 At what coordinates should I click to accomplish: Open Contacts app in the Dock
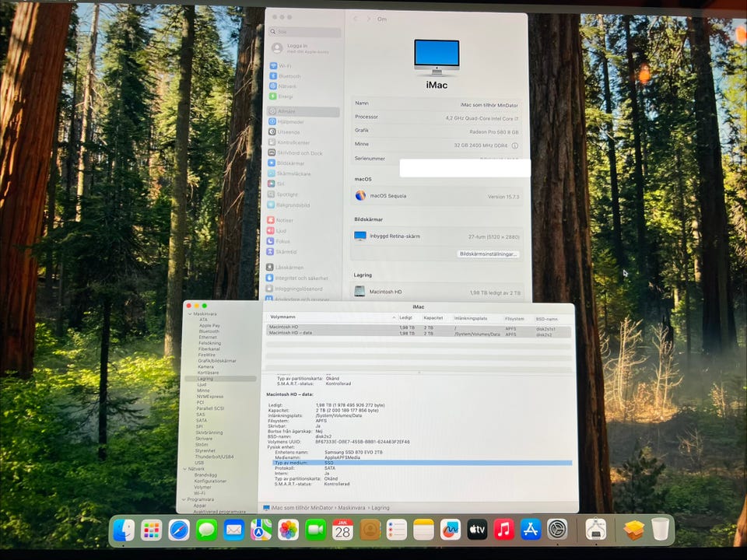pos(370,530)
